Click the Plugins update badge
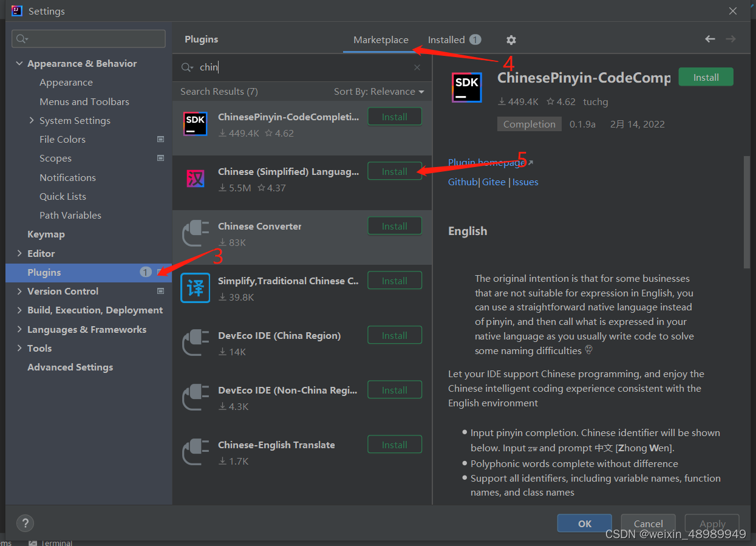 [x=146, y=272]
